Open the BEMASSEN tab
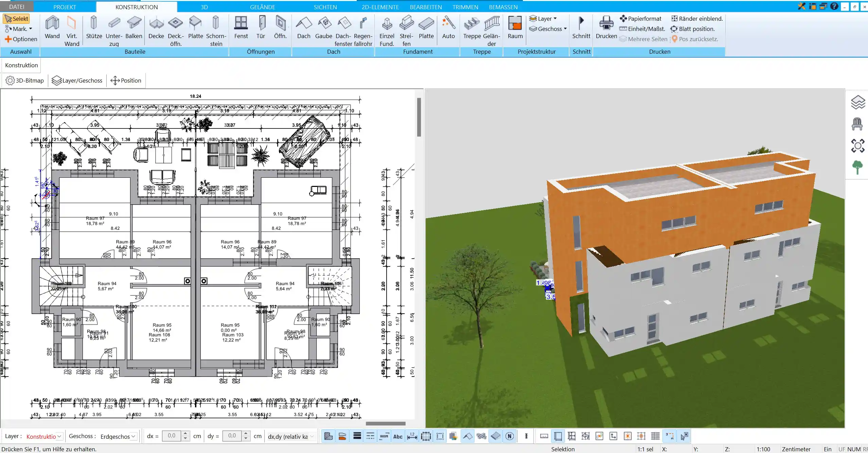 click(x=503, y=7)
